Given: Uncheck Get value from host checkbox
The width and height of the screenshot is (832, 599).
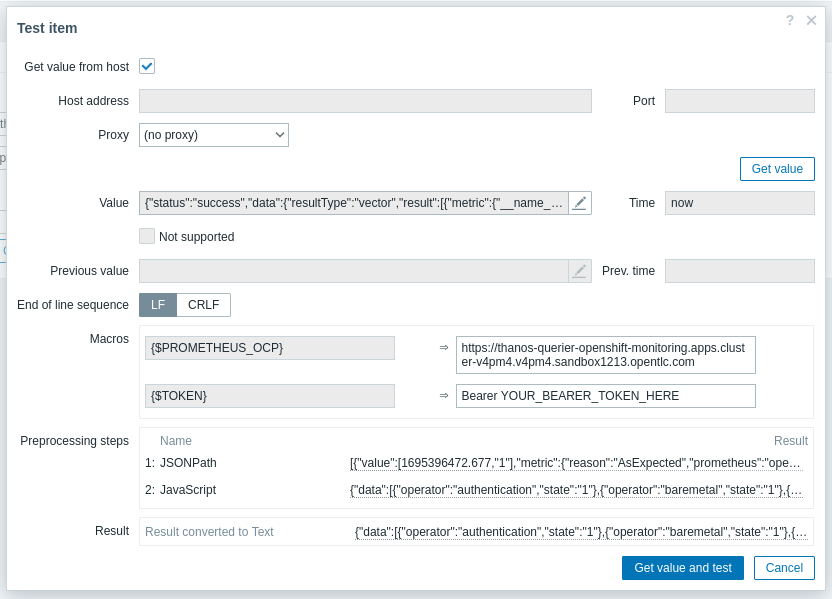Looking at the screenshot, I should [x=147, y=66].
